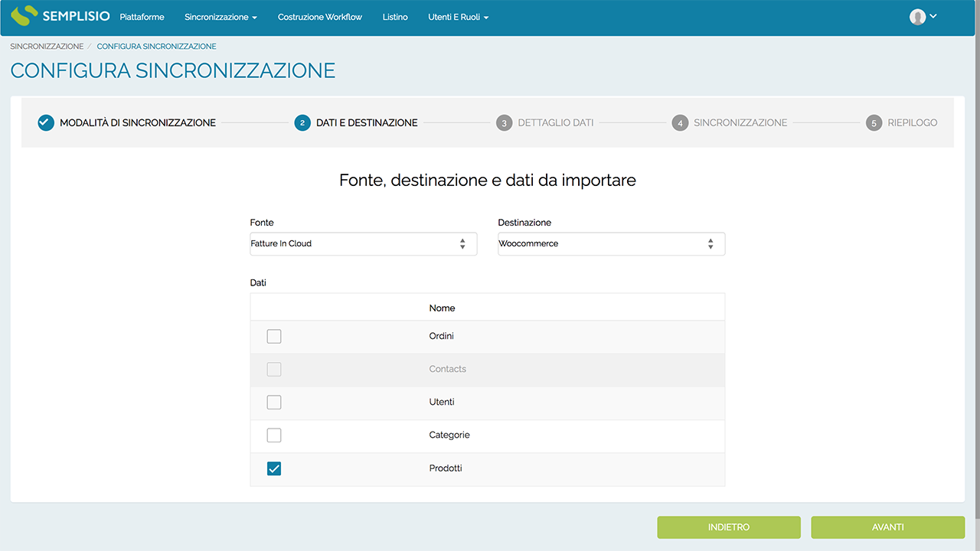Open the Piattaforme menu item
The height and width of the screenshot is (551, 980).
[142, 17]
